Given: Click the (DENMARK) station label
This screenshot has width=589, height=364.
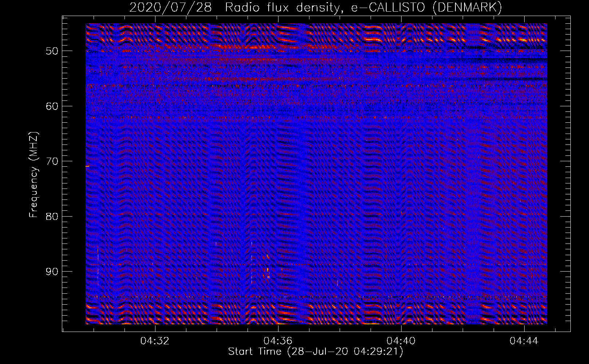Looking at the screenshot, I should pos(467,8).
